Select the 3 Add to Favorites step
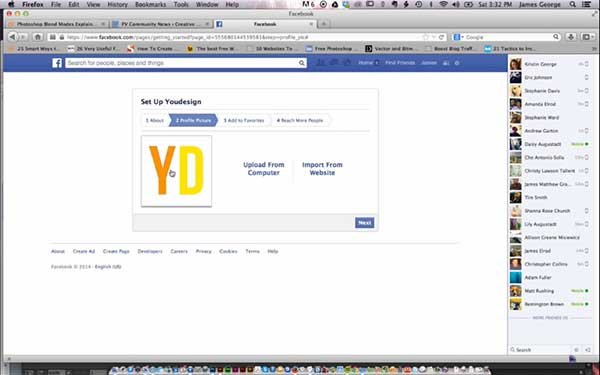This screenshot has height=375, width=600. [x=244, y=121]
